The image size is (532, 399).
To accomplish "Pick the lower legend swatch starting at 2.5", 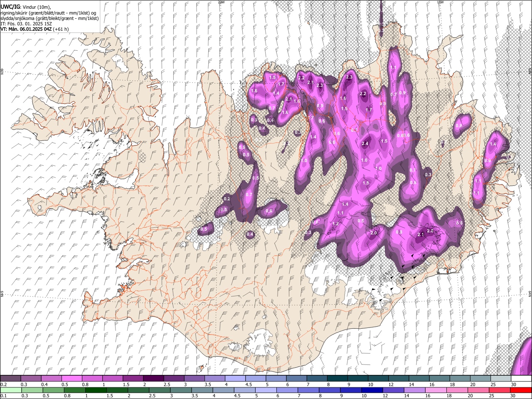I will 160,390.
